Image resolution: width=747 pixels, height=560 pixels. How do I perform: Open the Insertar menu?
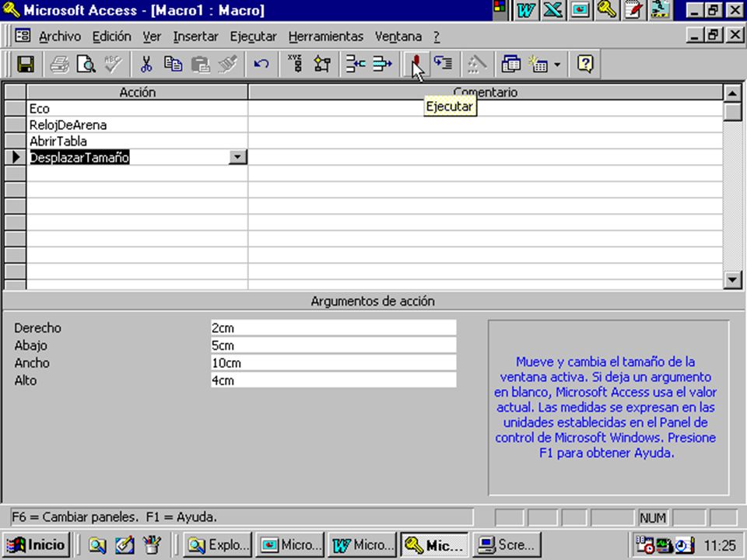196,37
